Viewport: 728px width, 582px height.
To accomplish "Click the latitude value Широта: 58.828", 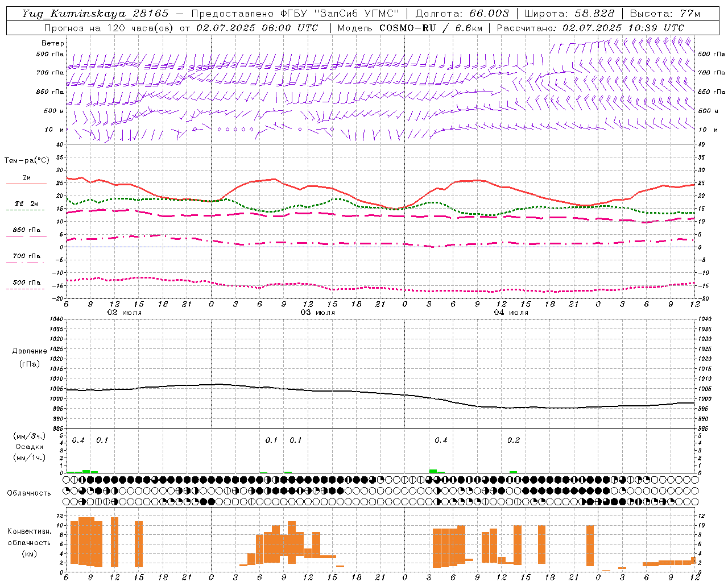I will (569, 14).
